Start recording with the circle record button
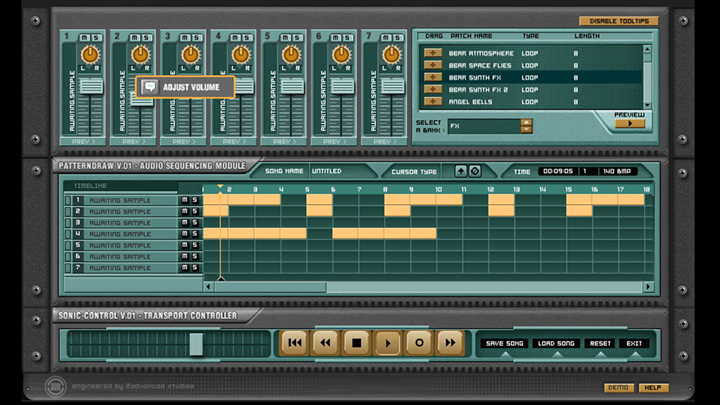 (x=419, y=343)
